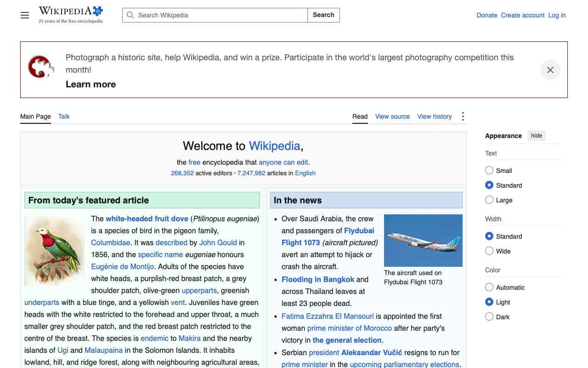This screenshot has width=588, height=368.
Task: Select Large text size
Action: point(489,200)
